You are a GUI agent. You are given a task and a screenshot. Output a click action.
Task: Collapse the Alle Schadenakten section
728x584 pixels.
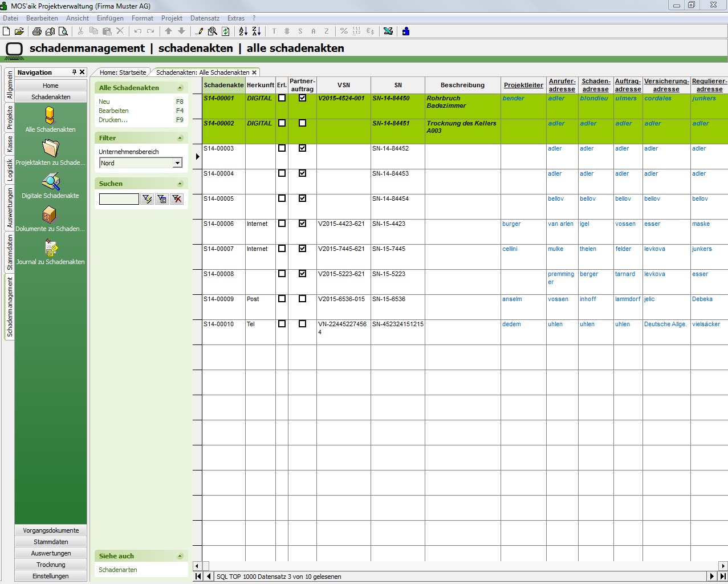180,88
